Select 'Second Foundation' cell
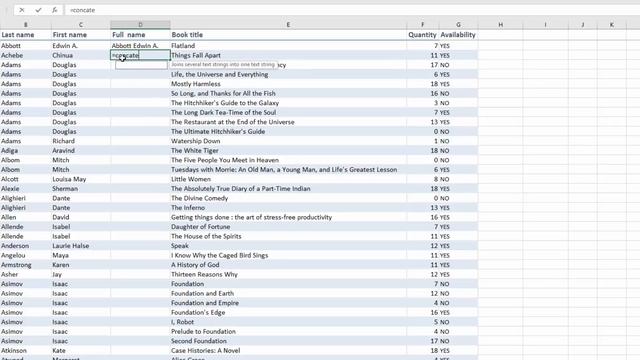The width and height of the screenshot is (640, 360). 288,341
